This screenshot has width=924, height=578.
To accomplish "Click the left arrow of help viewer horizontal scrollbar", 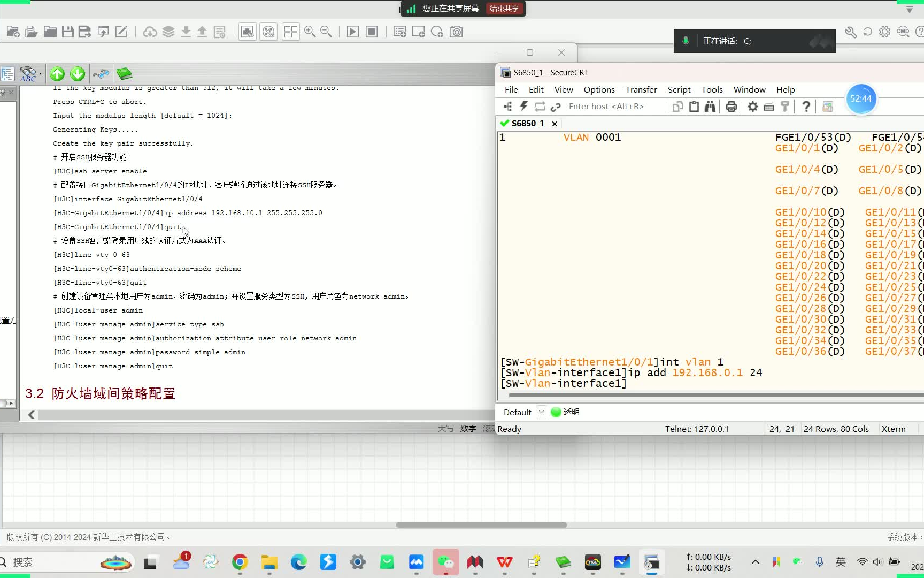I will 32,415.
